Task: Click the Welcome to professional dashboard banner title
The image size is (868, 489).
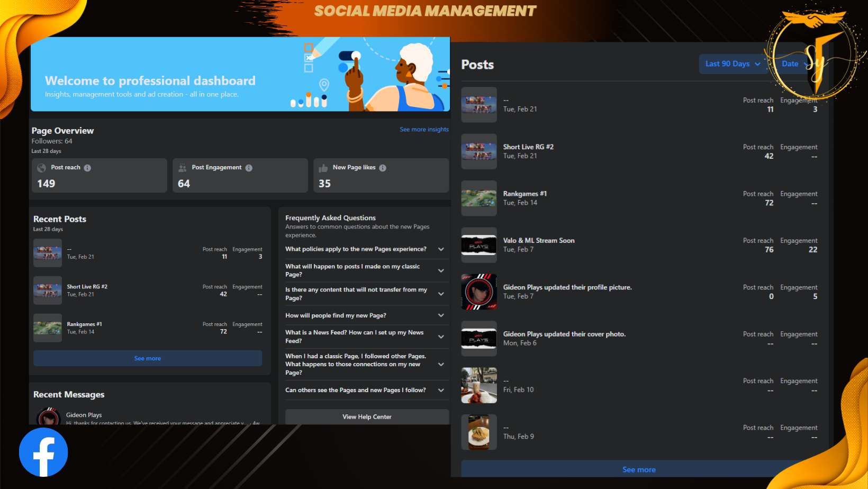Action: click(150, 81)
